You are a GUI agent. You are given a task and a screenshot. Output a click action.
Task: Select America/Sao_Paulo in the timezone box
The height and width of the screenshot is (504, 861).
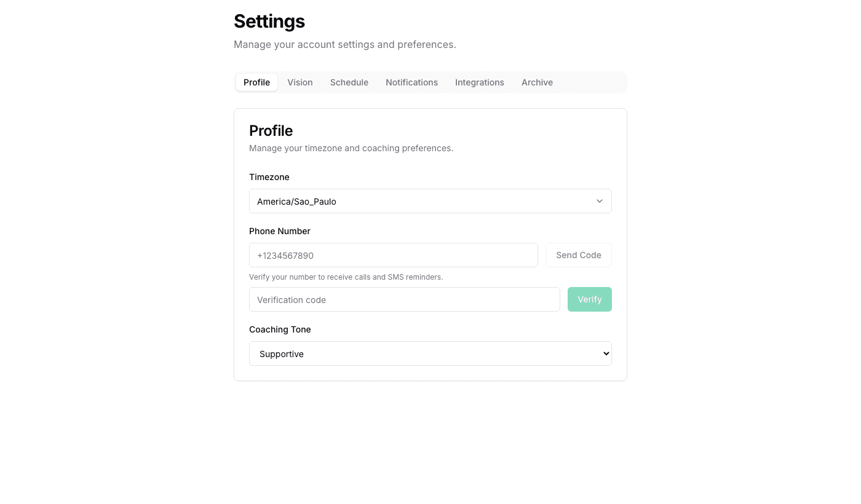pos(430,201)
